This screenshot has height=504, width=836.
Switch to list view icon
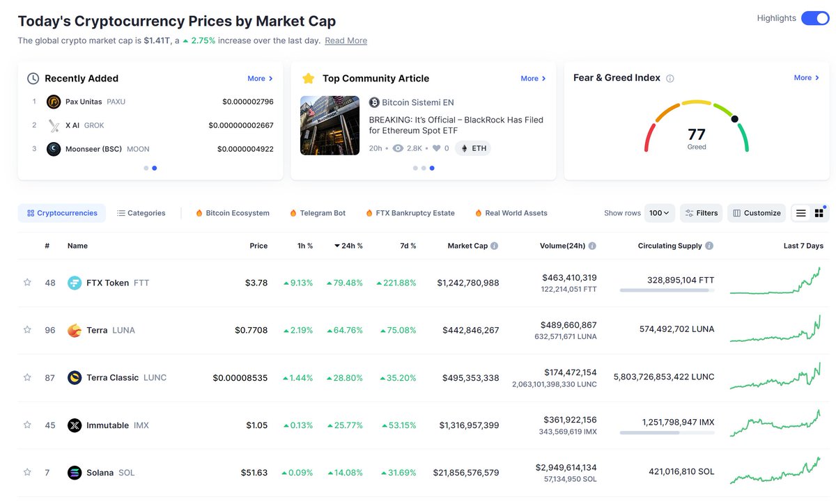click(801, 213)
